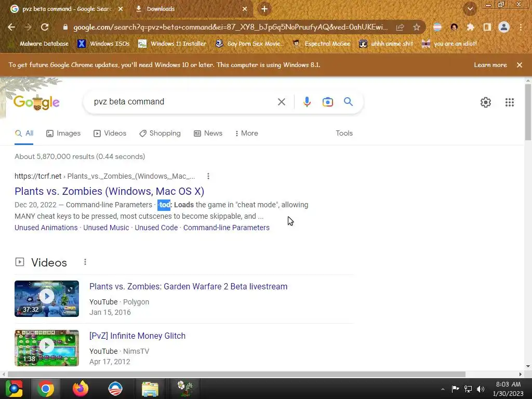
Task: Expand the More search filters
Action: [x=247, y=134]
